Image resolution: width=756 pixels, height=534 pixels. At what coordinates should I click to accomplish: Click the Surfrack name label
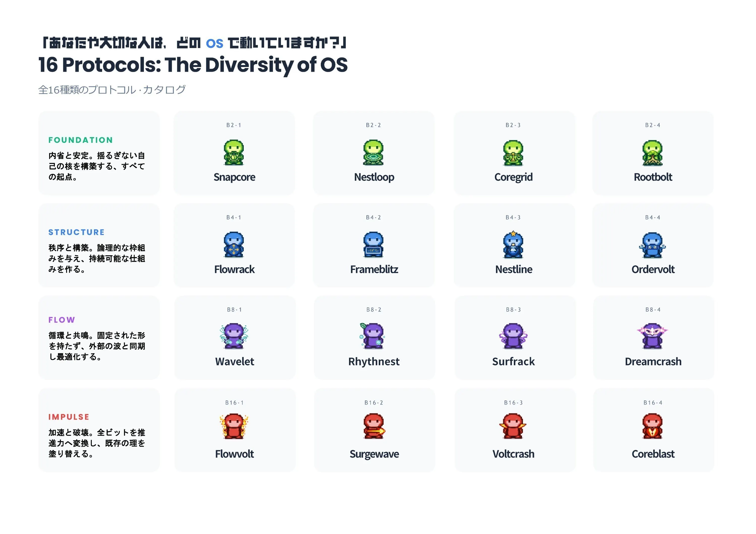(x=513, y=361)
